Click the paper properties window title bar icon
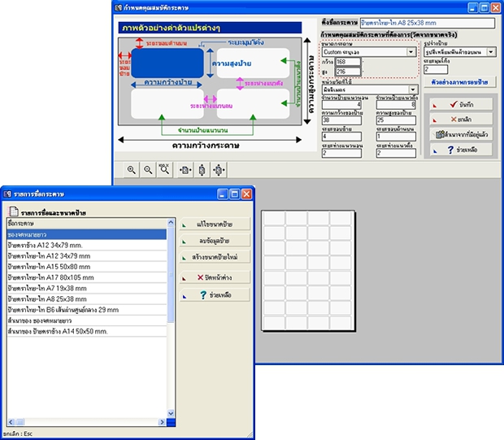The width and height of the screenshot is (504, 440). [119, 7]
